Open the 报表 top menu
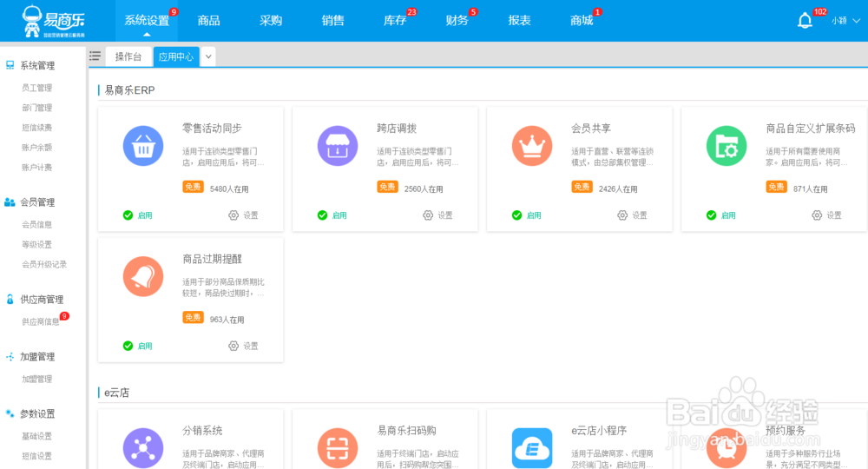 [x=519, y=21]
